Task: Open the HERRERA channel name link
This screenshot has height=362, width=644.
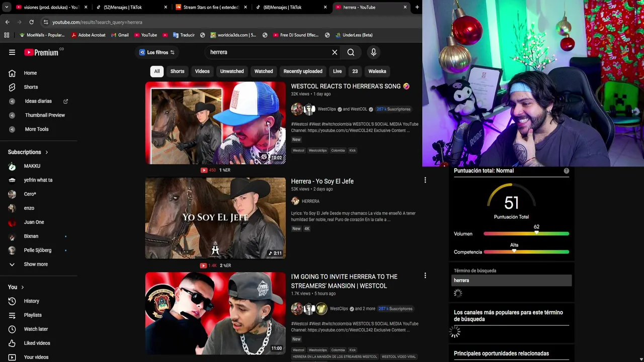Action: (x=310, y=201)
